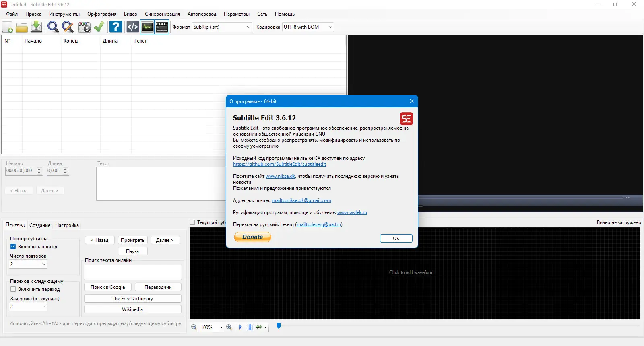Click the Переводчик button
Viewport: 644px width, 346px height.
click(x=158, y=287)
